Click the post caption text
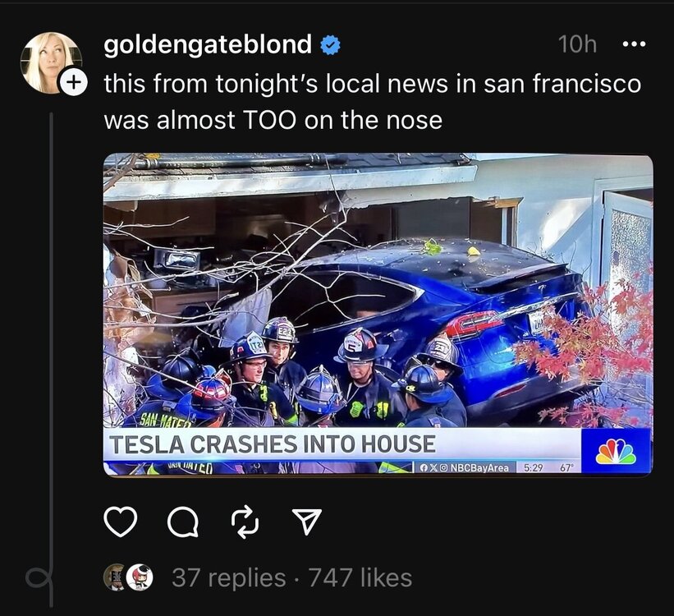This screenshot has height=616, width=674. pyautogui.click(x=372, y=102)
